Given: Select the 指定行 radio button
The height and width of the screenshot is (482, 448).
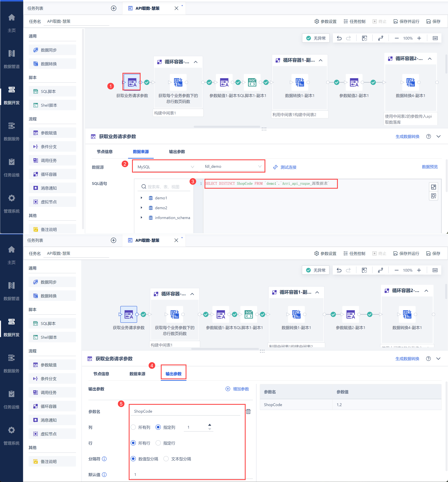Looking at the screenshot, I should (x=158, y=443).
